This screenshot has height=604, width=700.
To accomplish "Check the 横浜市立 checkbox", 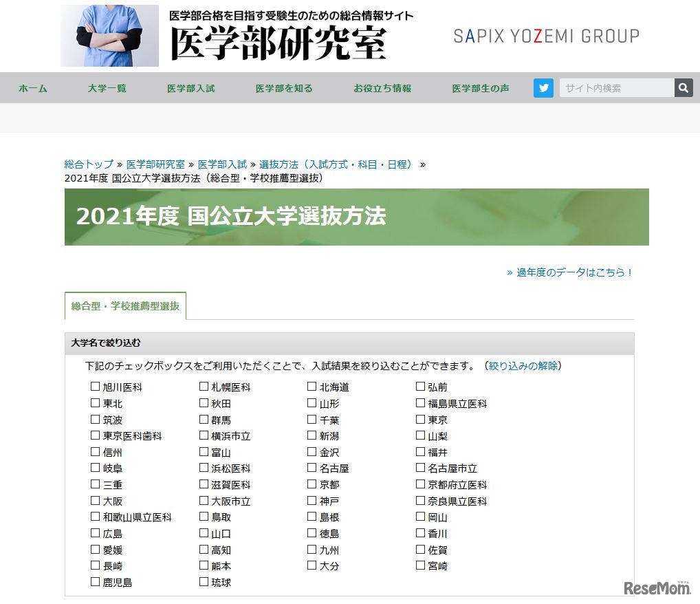I will pyautogui.click(x=203, y=435).
